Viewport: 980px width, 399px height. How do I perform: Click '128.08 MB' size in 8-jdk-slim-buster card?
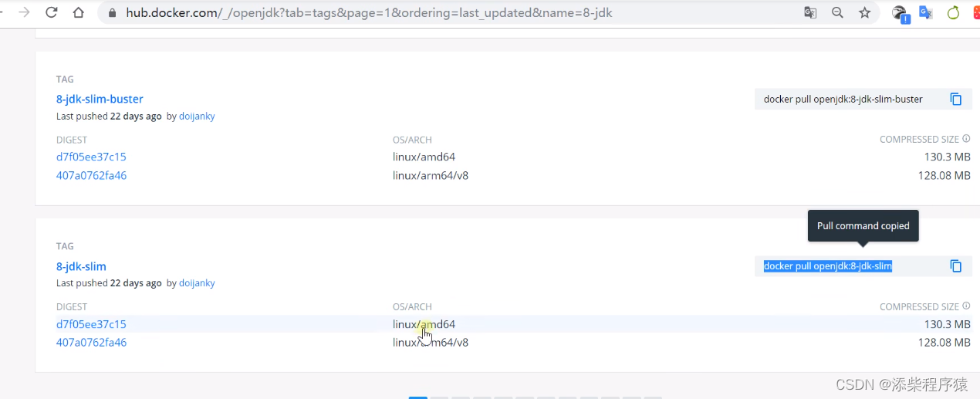(x=944, y=175)
